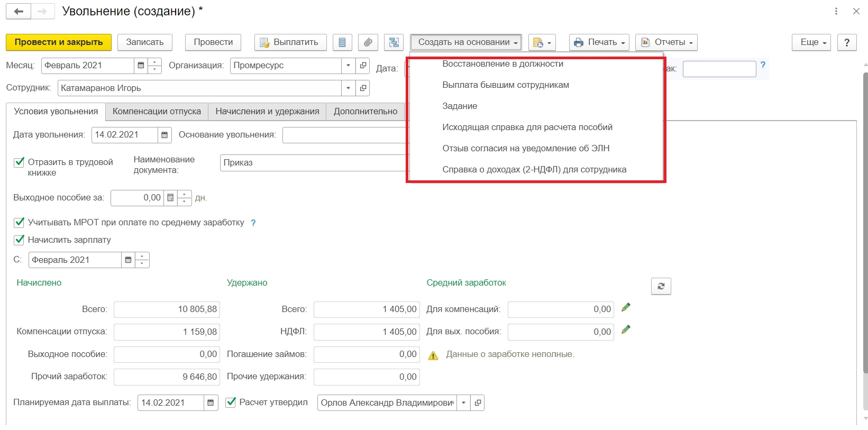Click the refresh average earnings button
868x430 pixels.
[x=661, y=286]
